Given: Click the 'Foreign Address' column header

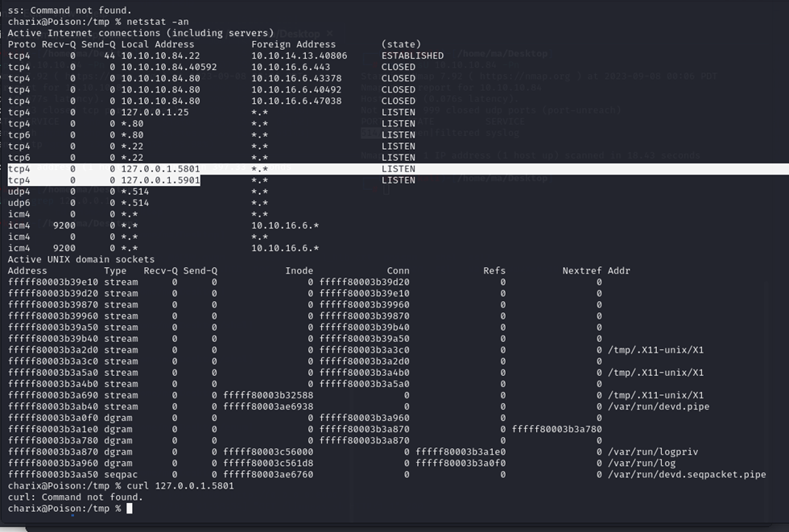Looking at the screenshot, I should point(293,44).
